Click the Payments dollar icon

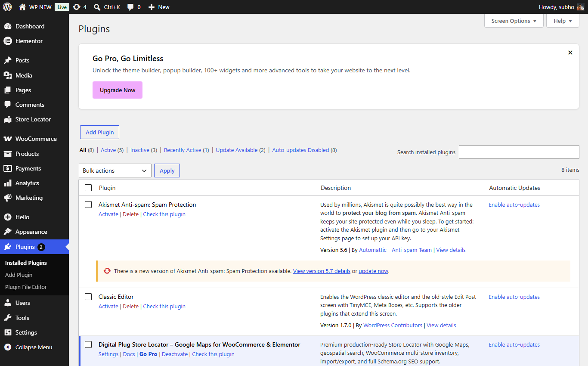click(7, 168)
